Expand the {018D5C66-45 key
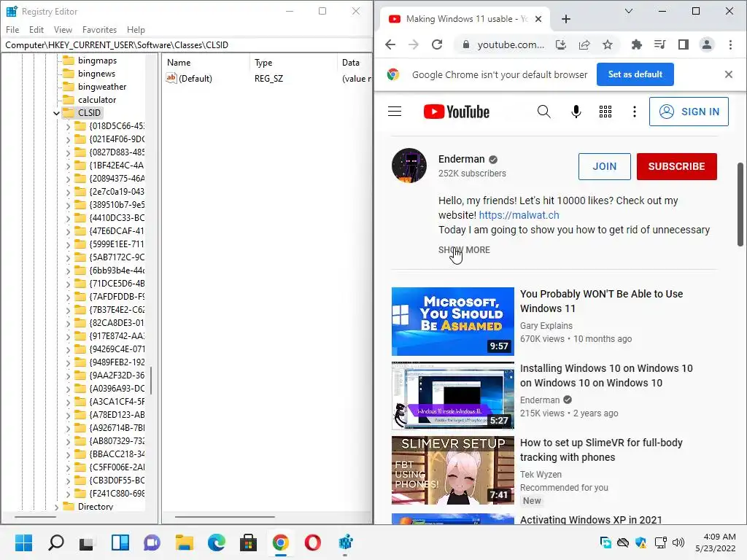 point(68,126)
